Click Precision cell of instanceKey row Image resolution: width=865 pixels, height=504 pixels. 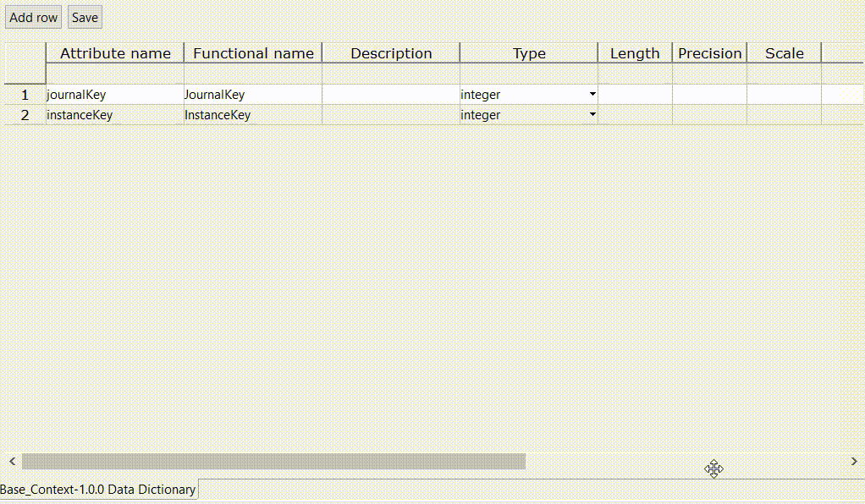click(709, 115)
